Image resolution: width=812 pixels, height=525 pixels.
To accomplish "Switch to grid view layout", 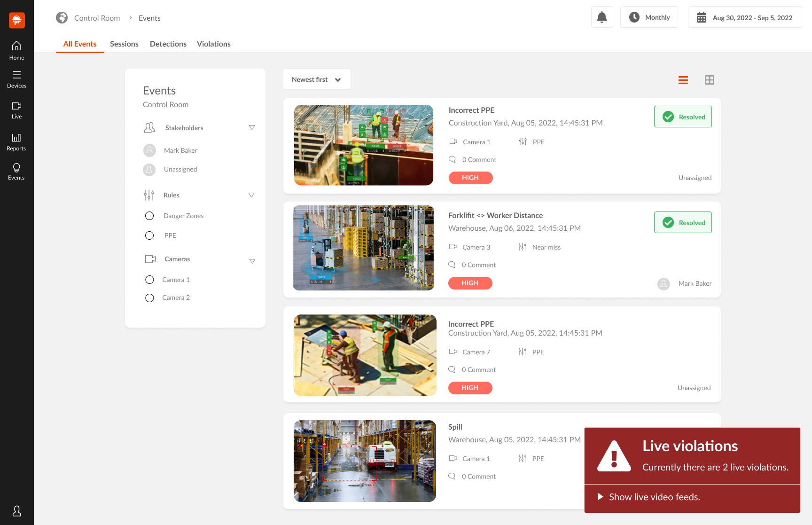I will coord(710,80).
